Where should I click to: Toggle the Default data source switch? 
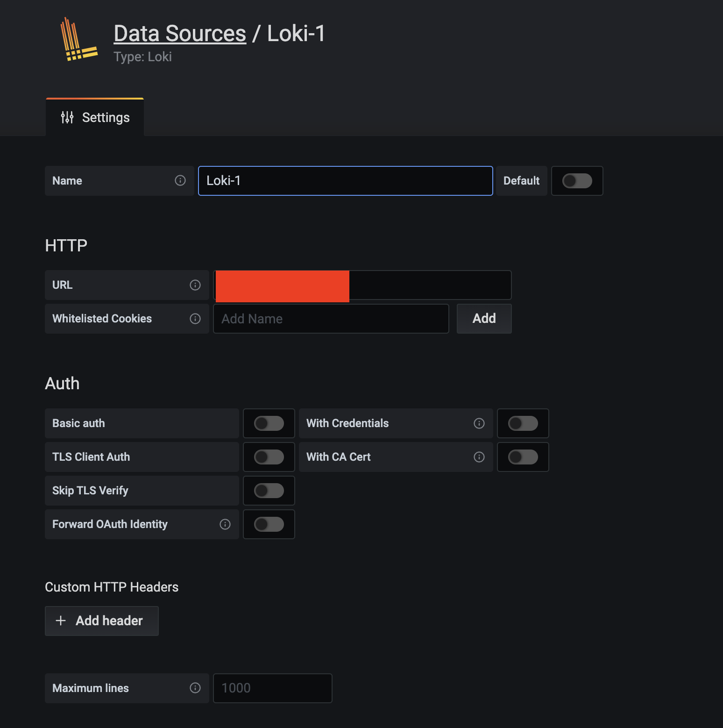coord(577,181)
